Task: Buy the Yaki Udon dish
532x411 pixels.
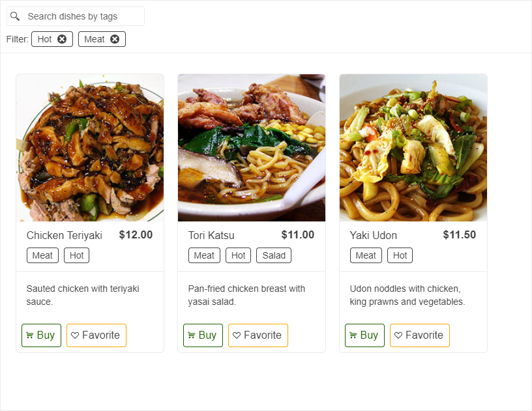Action: point(364,335)
